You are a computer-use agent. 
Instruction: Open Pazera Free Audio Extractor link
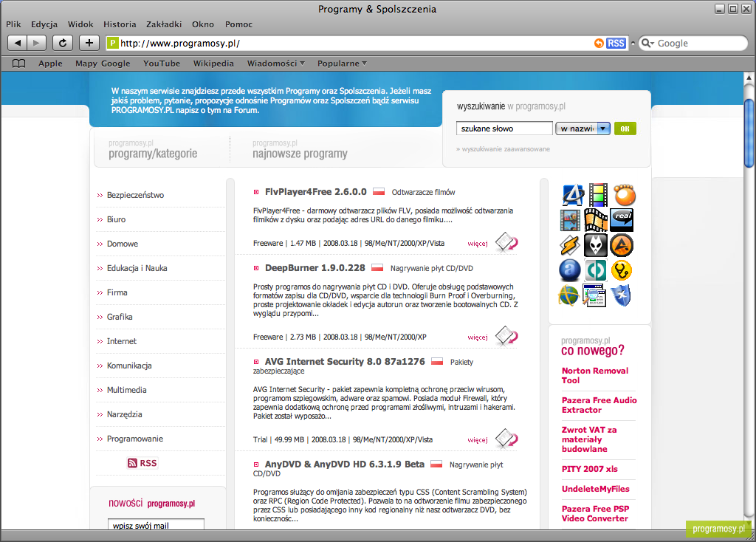599,405
